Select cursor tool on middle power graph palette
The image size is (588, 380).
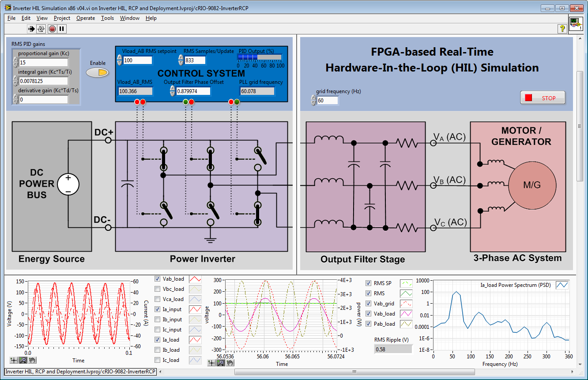pos(211,363)
